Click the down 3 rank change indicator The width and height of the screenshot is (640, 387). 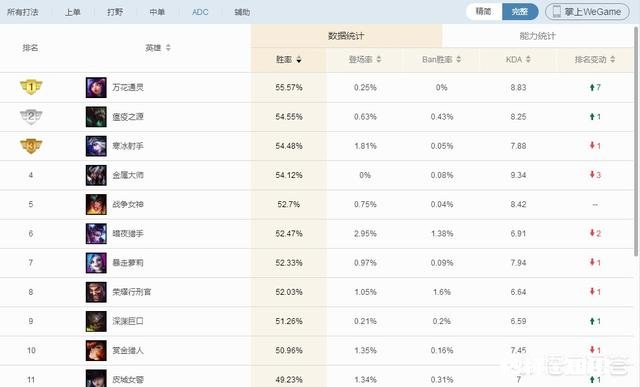tap(595, 175)
